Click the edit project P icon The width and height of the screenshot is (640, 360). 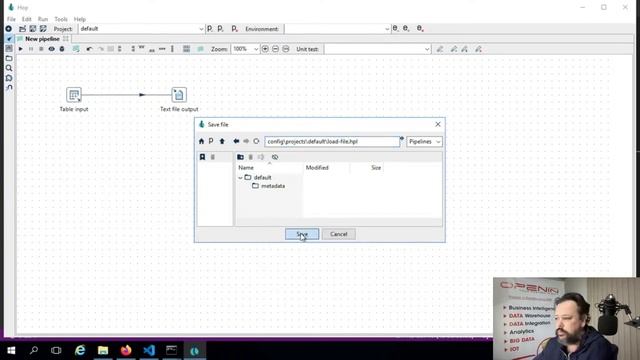210,29
